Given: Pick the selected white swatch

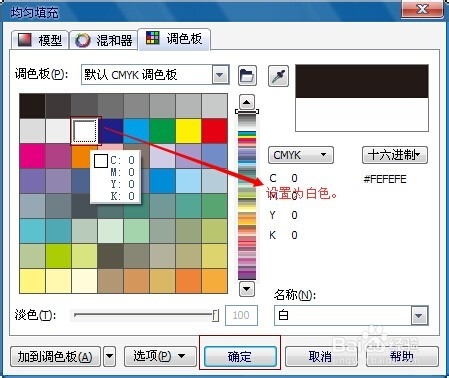Looking at the screenshot, I should click(x=85, y=131).
